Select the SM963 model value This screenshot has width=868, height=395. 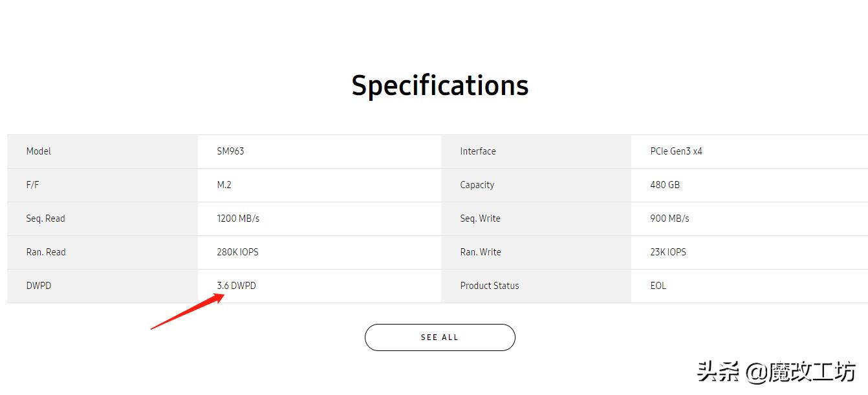click(x=230, y=151)
